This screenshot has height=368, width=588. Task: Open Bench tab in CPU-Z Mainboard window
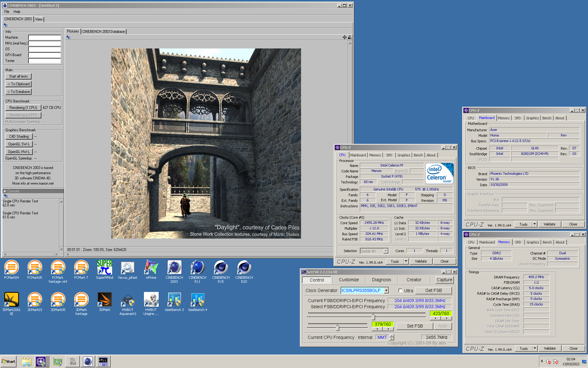pos(547,118)
